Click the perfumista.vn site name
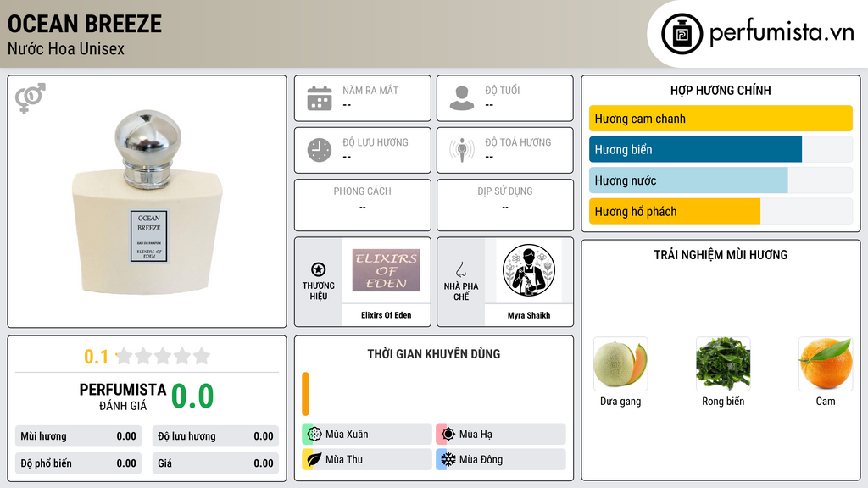The width and height of the screenshot is (868, 488). [x=782, y=32]
